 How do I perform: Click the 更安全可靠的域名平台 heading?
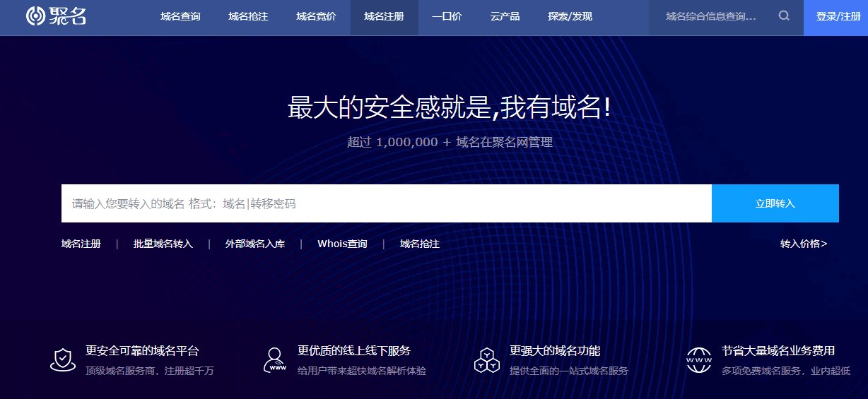coord(142,350)
